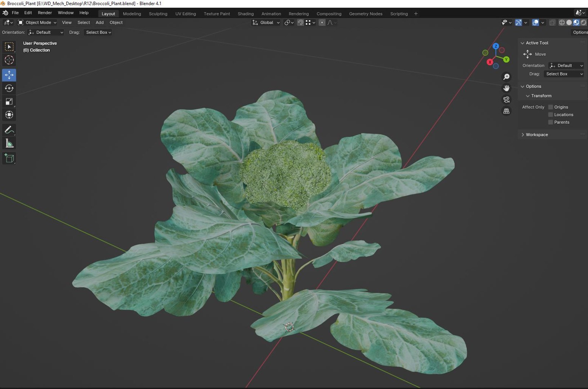Toggle viewport overlays display
The height and width of the screenshot is (389, 588).
tap(535, 22)
